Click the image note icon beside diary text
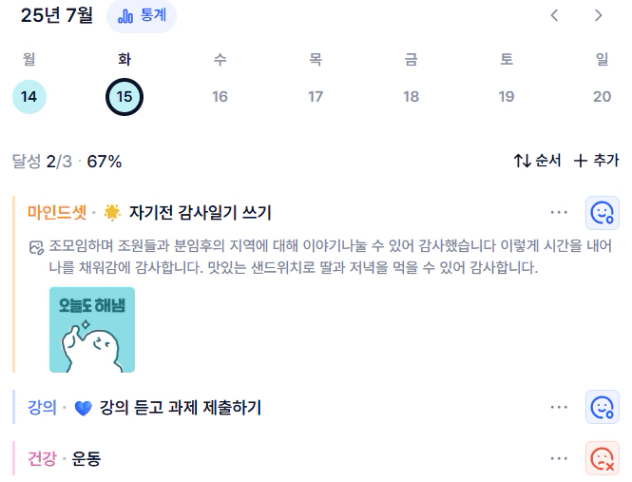This screenshot has height=482, width=632. pos(36,247)
